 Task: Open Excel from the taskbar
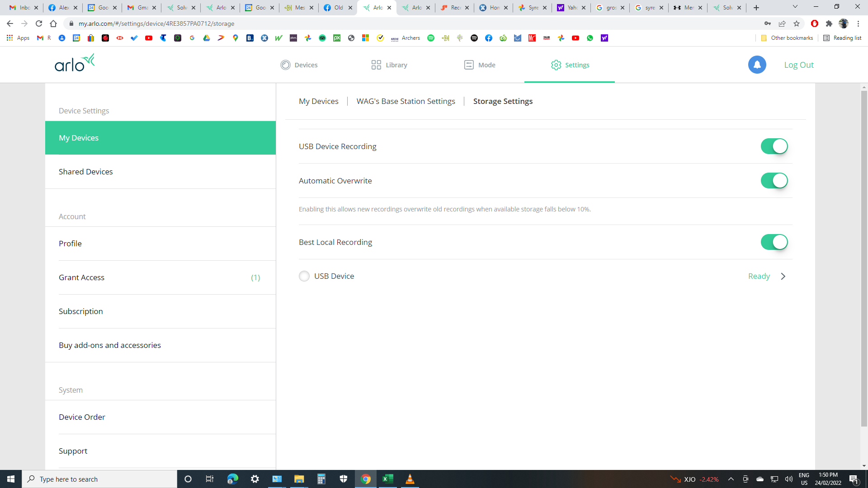pyautogui.click(x=388, y=479)
